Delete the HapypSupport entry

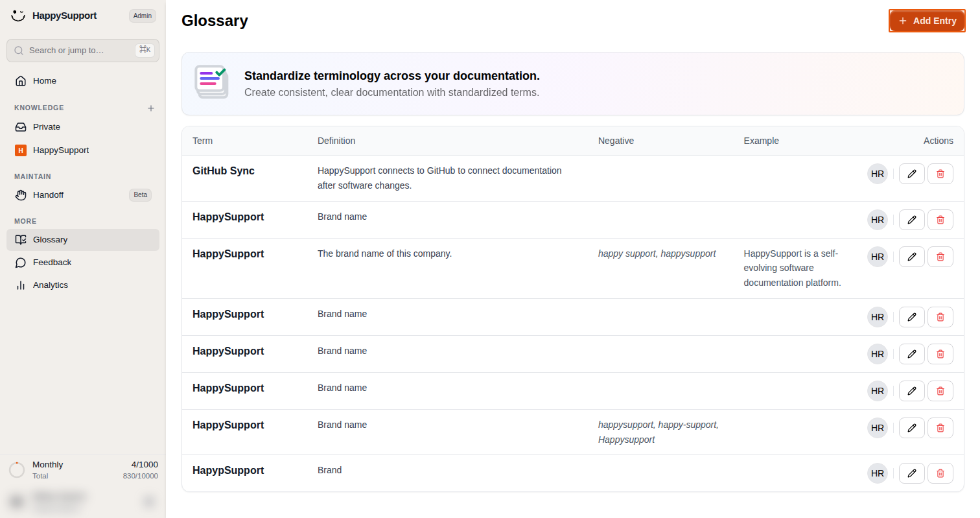940,473
